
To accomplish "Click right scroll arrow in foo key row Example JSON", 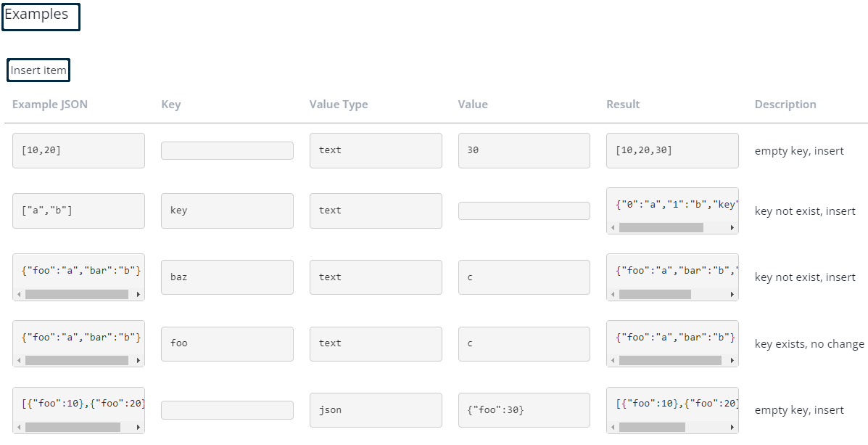I will coord(139,361).
